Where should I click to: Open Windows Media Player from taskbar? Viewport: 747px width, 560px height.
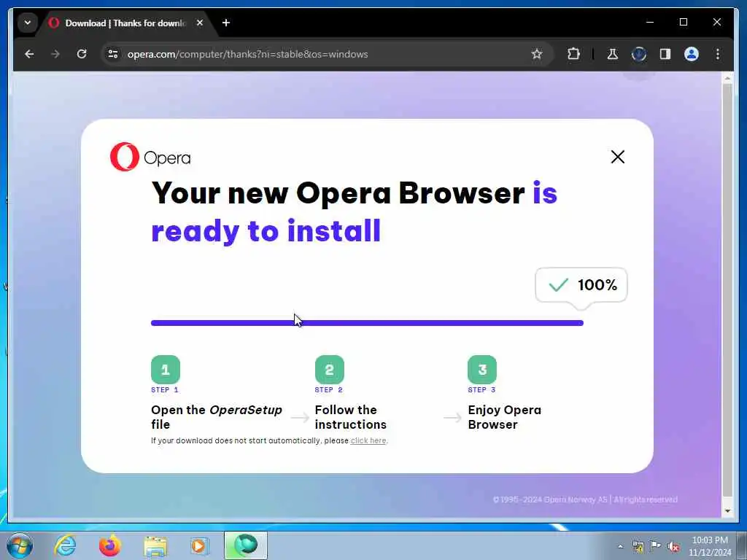pyautogui.click(x=200, y=545)
